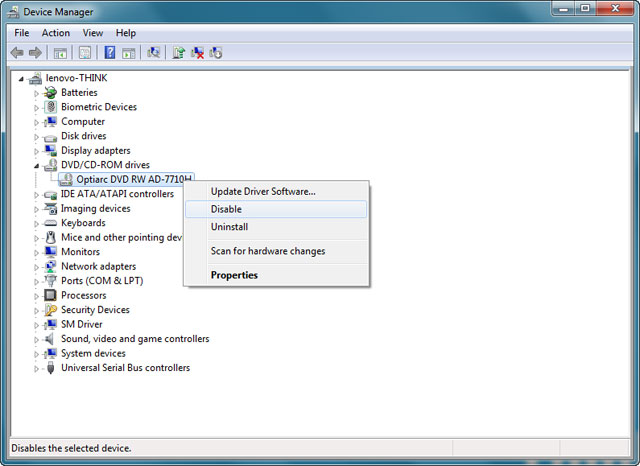Select the IDE ATA/ATAPI controllers entry

coord(118,194)
